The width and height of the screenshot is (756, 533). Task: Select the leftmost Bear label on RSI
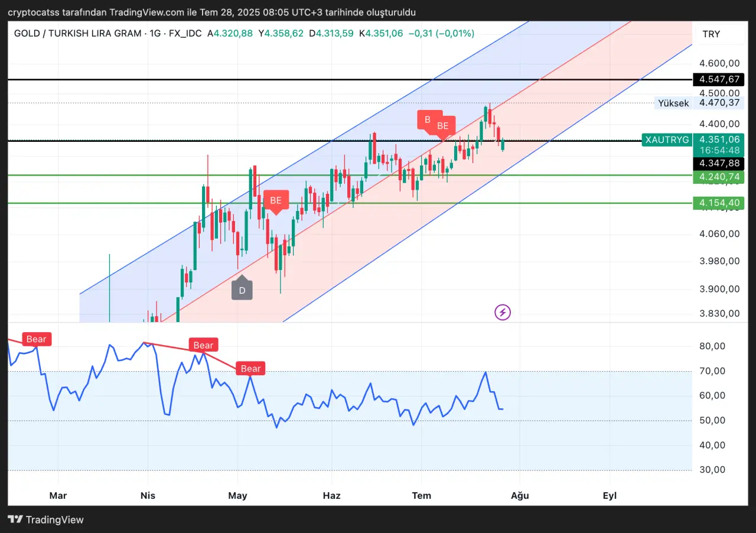coord(37,339)
